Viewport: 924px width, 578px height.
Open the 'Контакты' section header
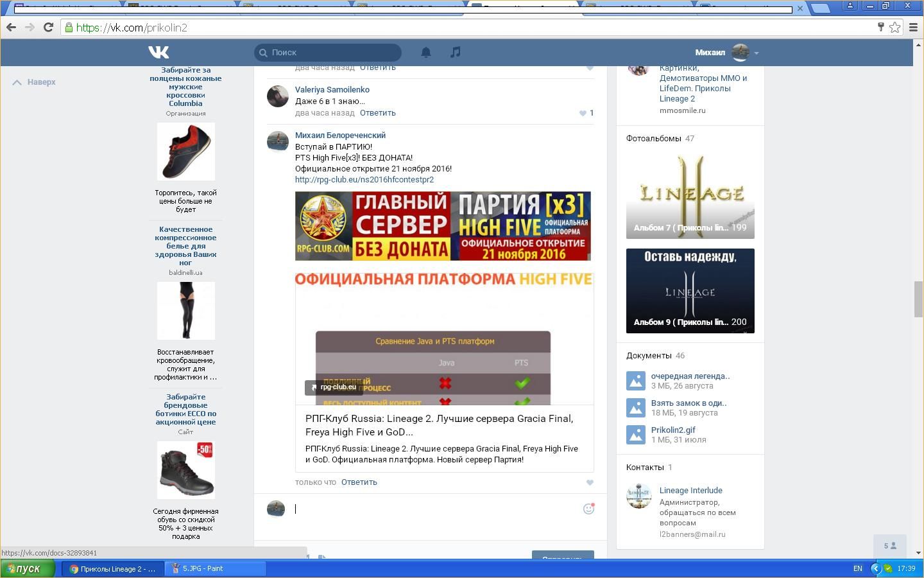tap(645, 468)
